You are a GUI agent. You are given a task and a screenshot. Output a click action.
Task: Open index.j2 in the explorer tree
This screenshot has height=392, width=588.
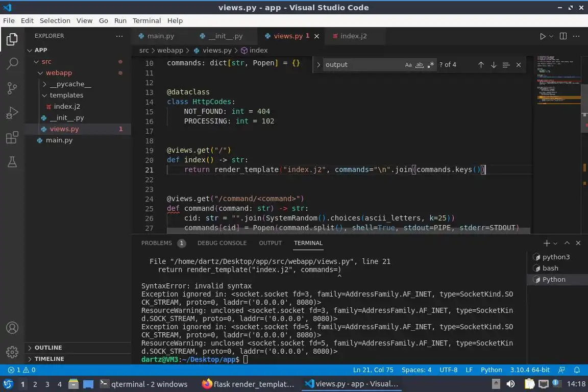pyautogui.click(x=67, y=107)
